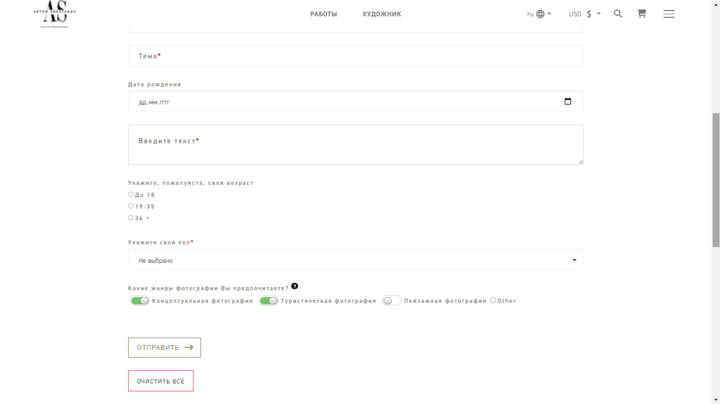Image resolution: width=720 pixels, height=404 pixels.
Task: Open the search magnifier icon
Action: tap(618, 14)
